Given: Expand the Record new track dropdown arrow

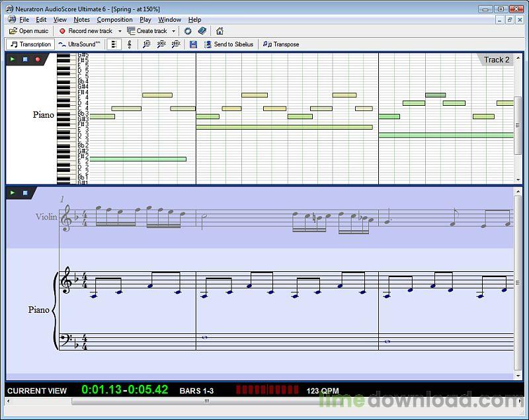Looking at the screenshot, I should click(x=120, y=31).
